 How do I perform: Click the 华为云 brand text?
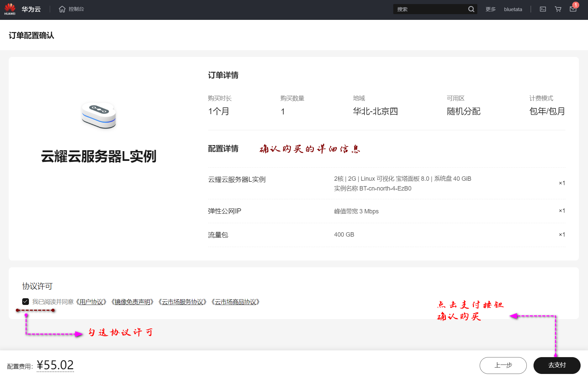point(31,9)
